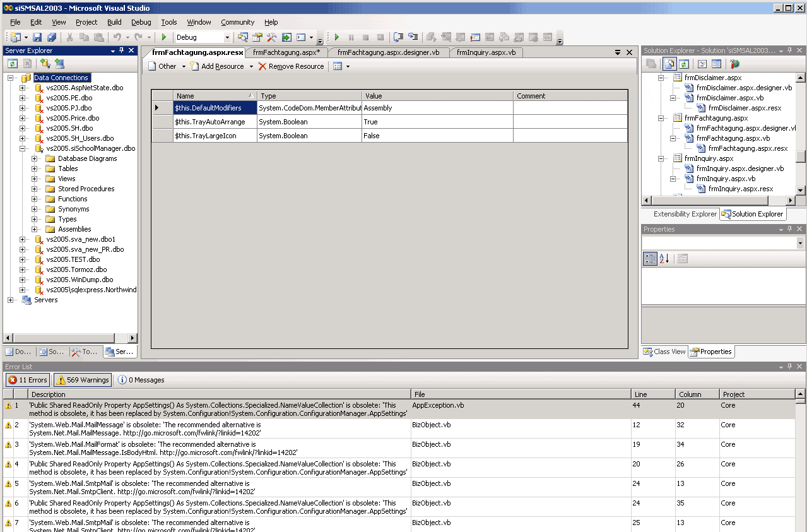Click the Pause debug toolbar icon
807x532 pixels.
(351, 38)
